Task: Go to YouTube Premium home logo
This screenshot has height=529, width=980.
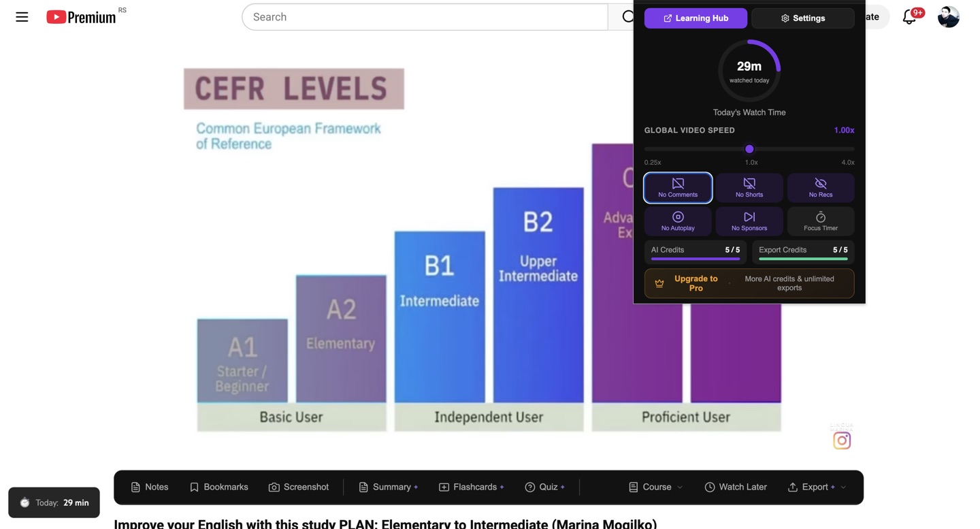Action: [81, 17]
